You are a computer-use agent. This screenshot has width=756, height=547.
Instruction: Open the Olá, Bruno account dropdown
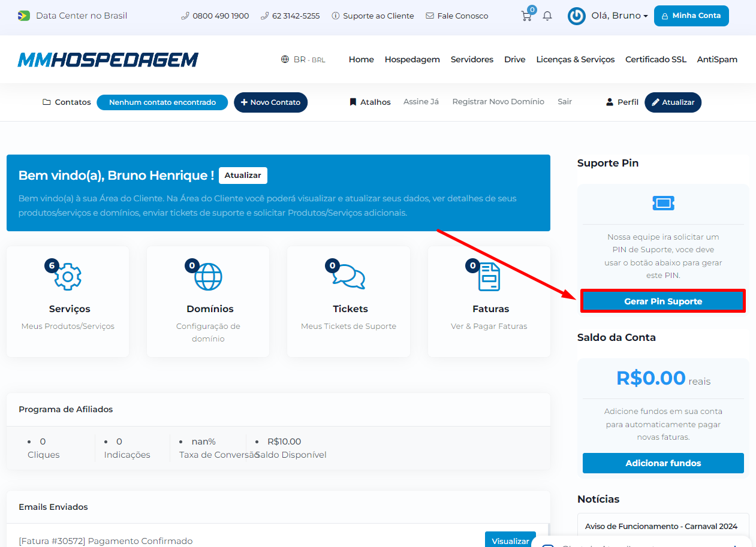(x=619, y=16)
